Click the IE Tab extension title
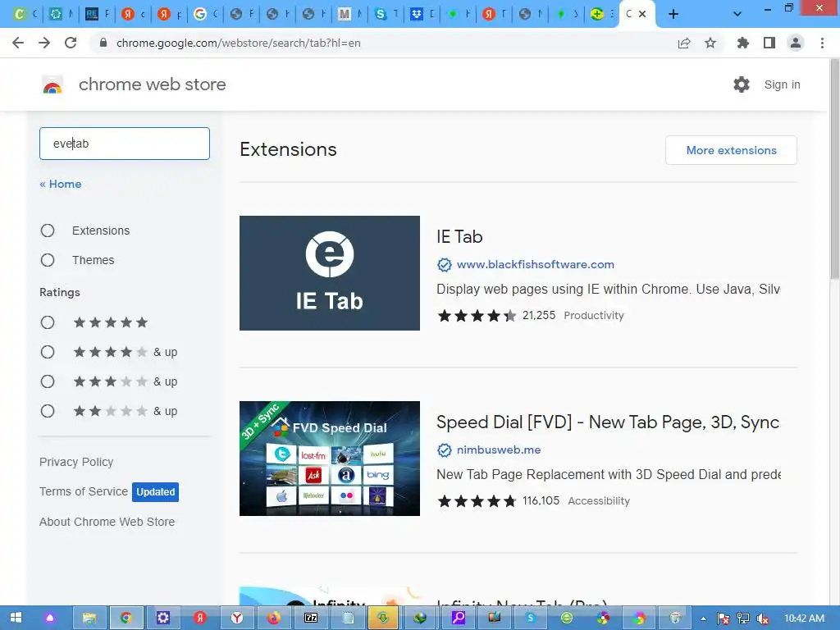Viewport: 840px width, 630px height. 459,237
